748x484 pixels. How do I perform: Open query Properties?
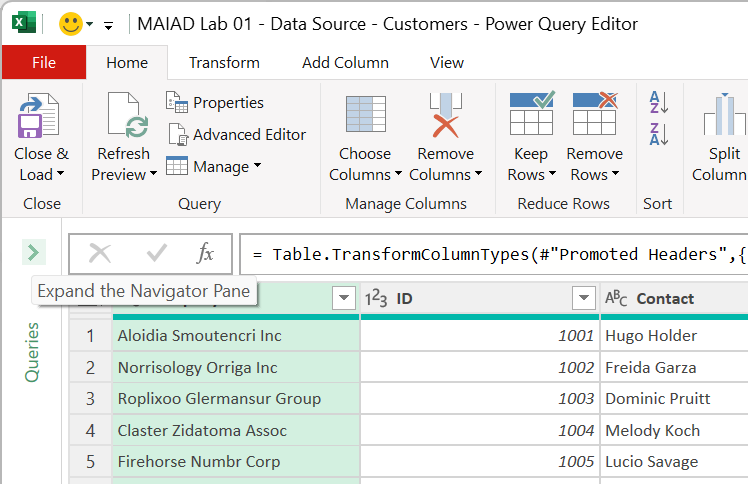pyautogui.click(x=215, y=103)
